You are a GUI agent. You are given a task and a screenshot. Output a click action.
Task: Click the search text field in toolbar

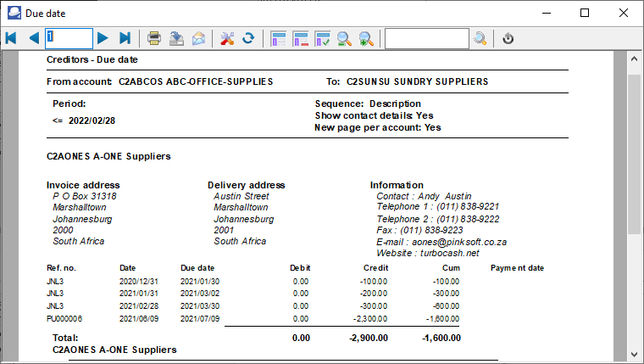pyautogui.click(x=426, y=38)
